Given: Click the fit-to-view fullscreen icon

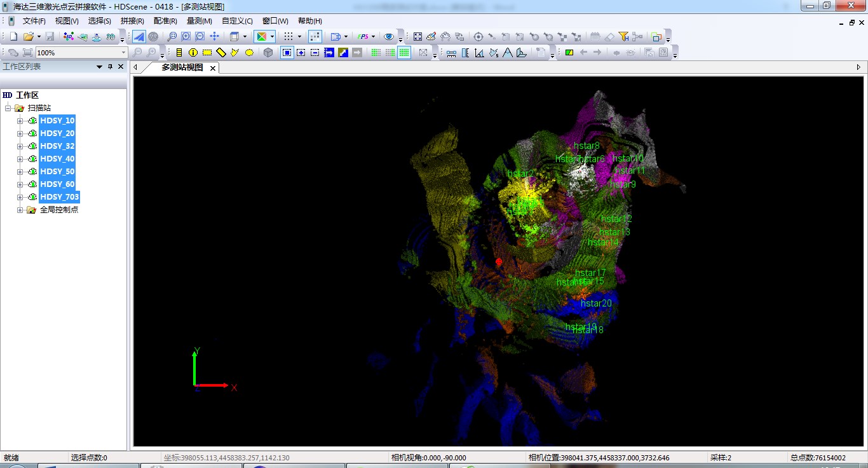Looking at the screenshot, I should point(417,37).
